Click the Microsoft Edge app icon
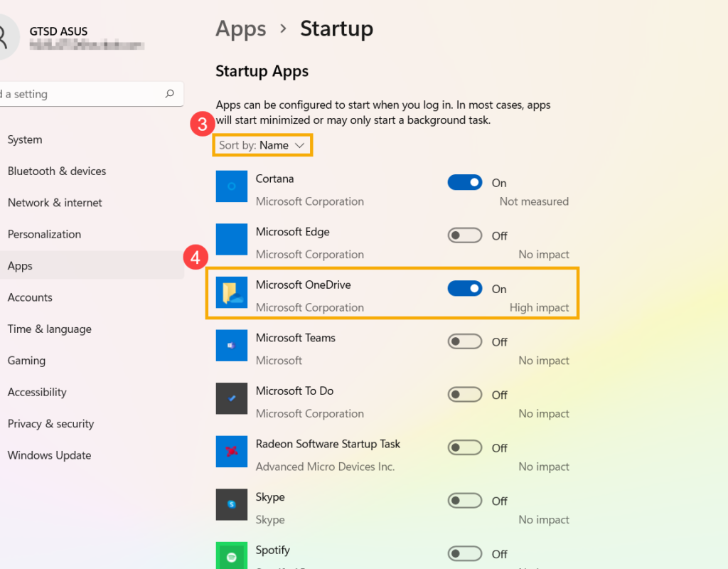 tap(232, 240)
